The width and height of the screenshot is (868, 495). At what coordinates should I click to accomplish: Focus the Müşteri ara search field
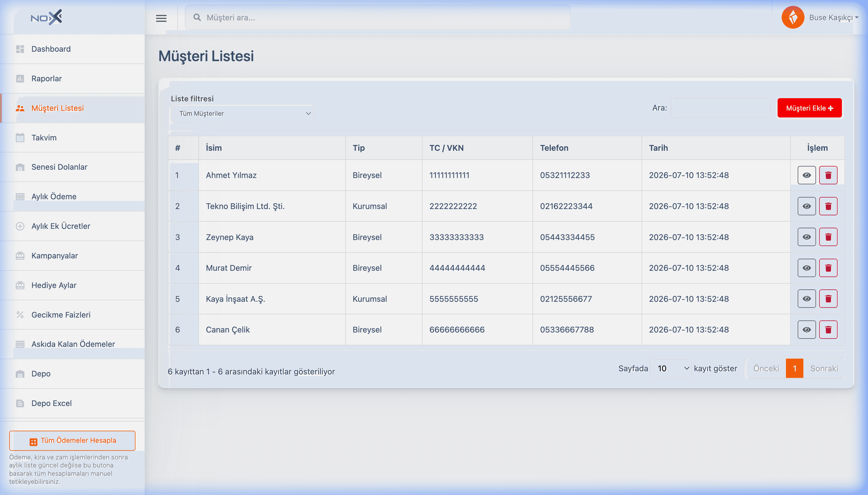[x=377, y=18]
